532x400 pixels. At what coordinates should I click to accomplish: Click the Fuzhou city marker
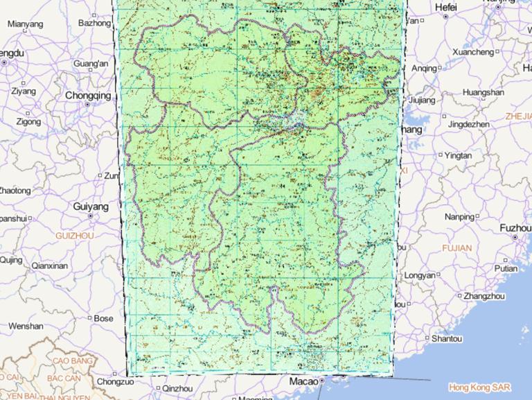[x=515, y=237]
